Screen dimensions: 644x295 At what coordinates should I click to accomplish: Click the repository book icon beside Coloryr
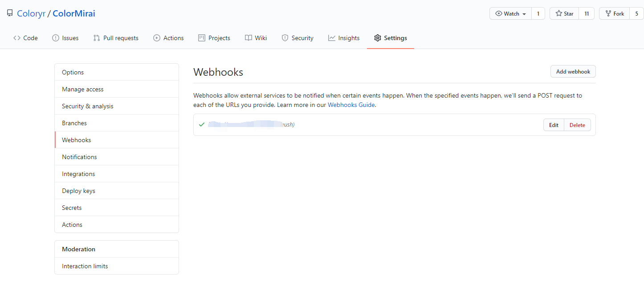click(x=10, y=13)
